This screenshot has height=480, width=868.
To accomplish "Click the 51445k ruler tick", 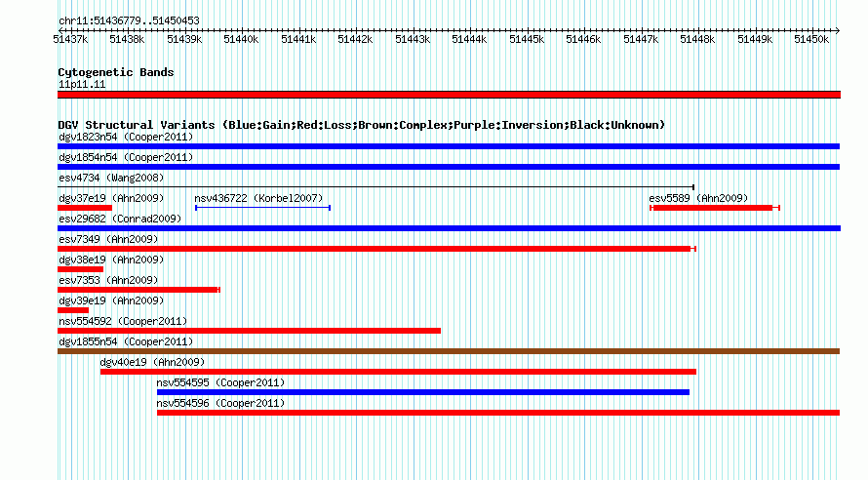I will [x=527, y=39].
